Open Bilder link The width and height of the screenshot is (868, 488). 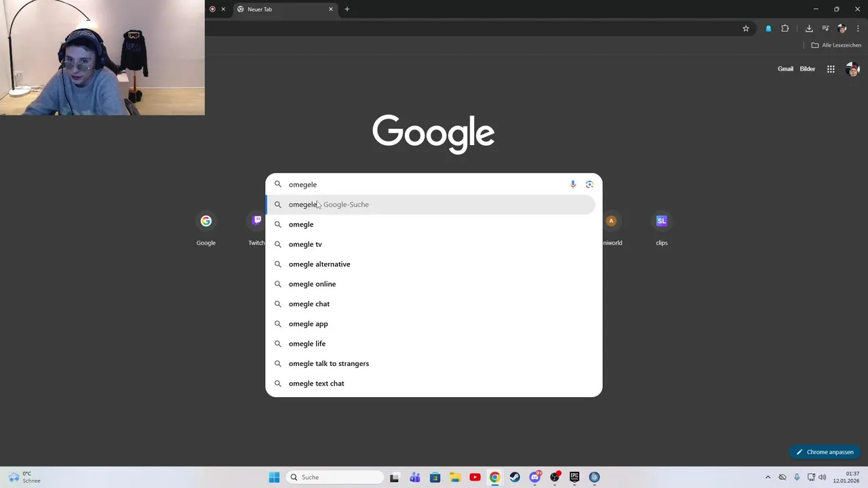pyautogui.click(x=807, y=69)
